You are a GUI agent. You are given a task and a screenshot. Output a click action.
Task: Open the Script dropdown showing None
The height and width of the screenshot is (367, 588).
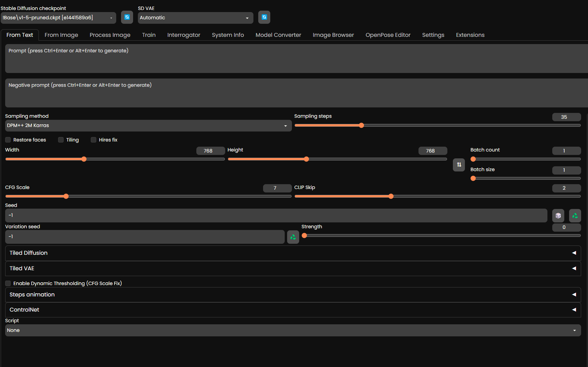291,330
